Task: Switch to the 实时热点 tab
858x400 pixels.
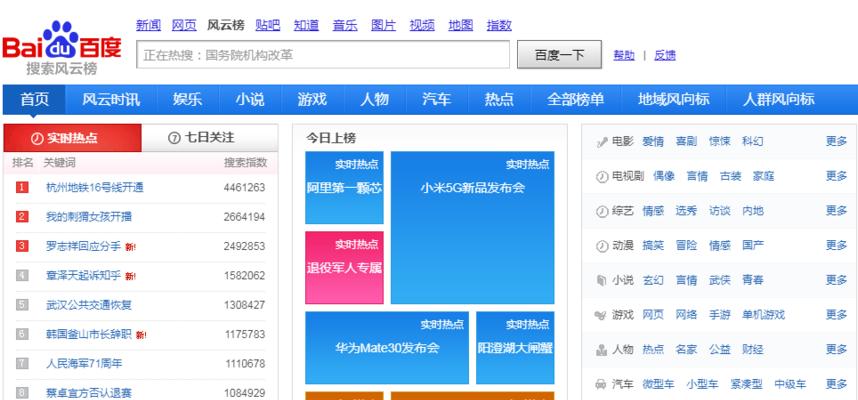Action: point(72,138)
